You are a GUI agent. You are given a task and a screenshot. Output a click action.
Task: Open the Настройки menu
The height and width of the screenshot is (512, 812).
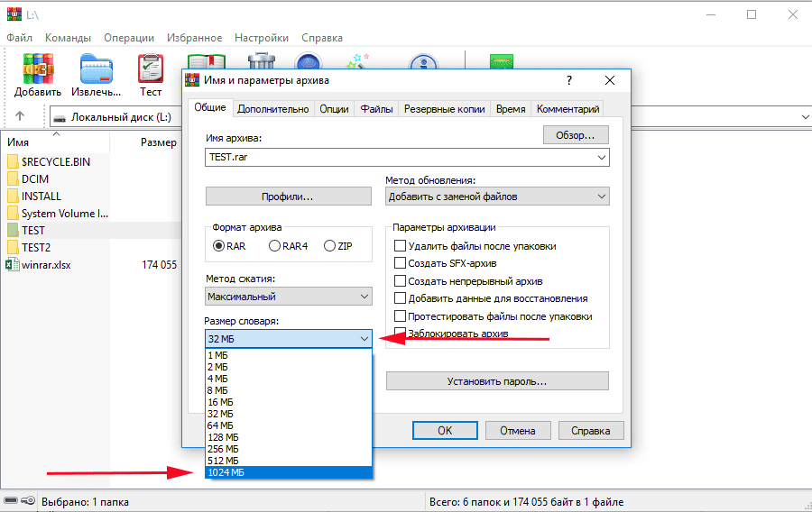click(x=262, y=38)
